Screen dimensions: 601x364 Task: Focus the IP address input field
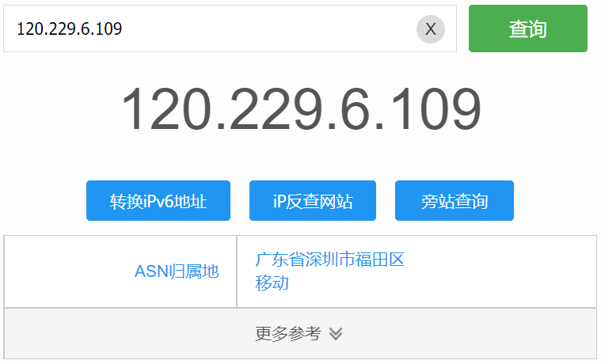click(x=230, y=28)
